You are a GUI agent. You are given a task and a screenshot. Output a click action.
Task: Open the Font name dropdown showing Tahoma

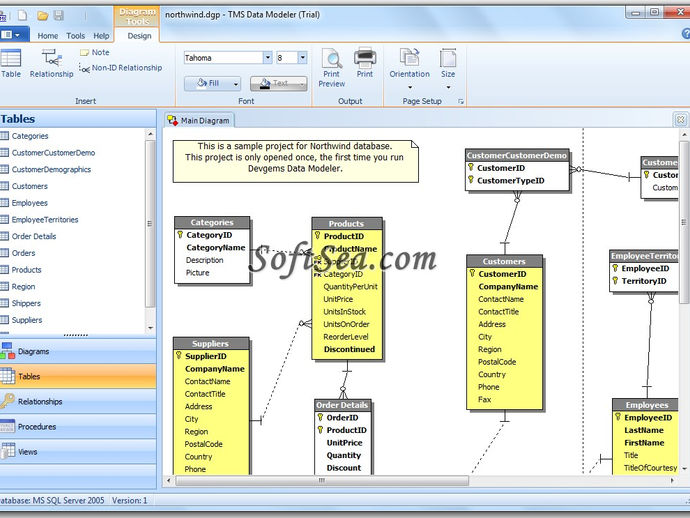coord(268,58)
